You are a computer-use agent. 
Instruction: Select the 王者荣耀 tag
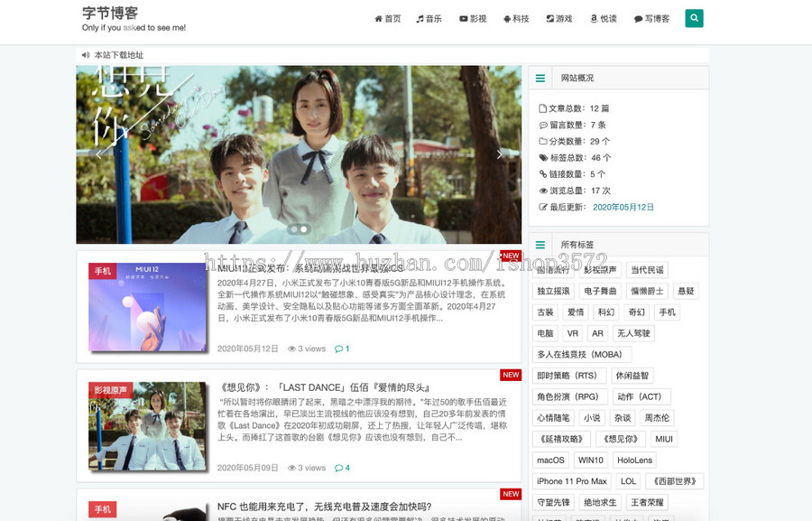[647, 502]
